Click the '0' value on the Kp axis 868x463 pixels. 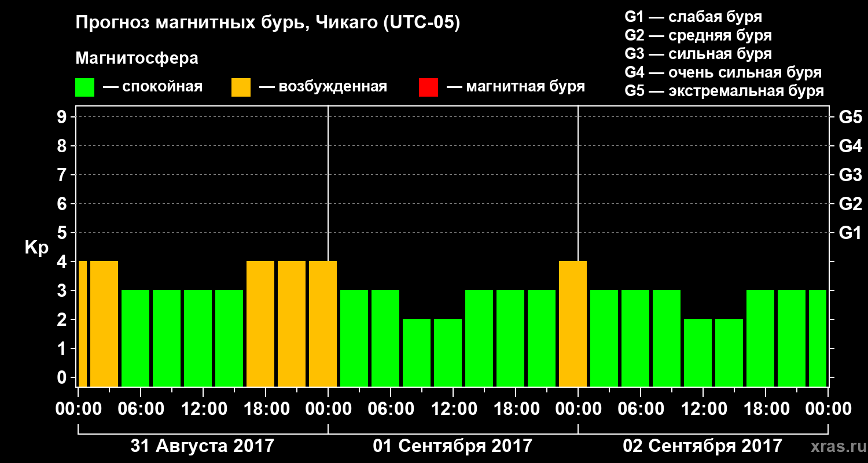63,377
